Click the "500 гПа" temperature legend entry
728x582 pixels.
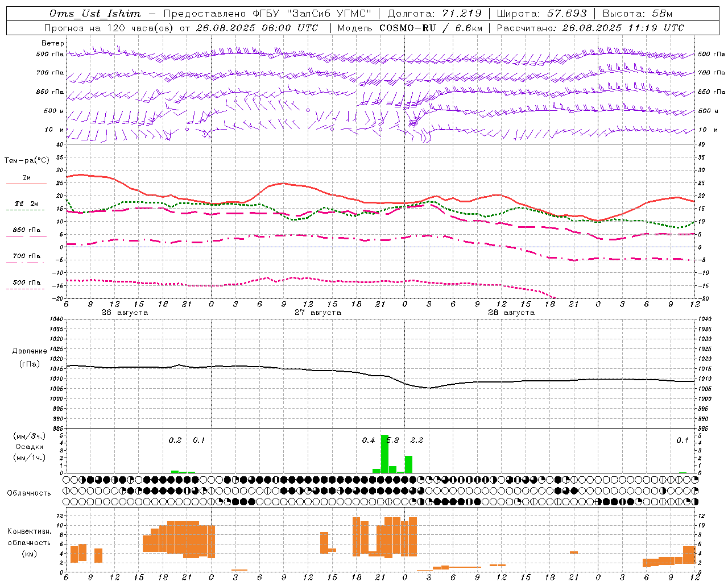27,282
